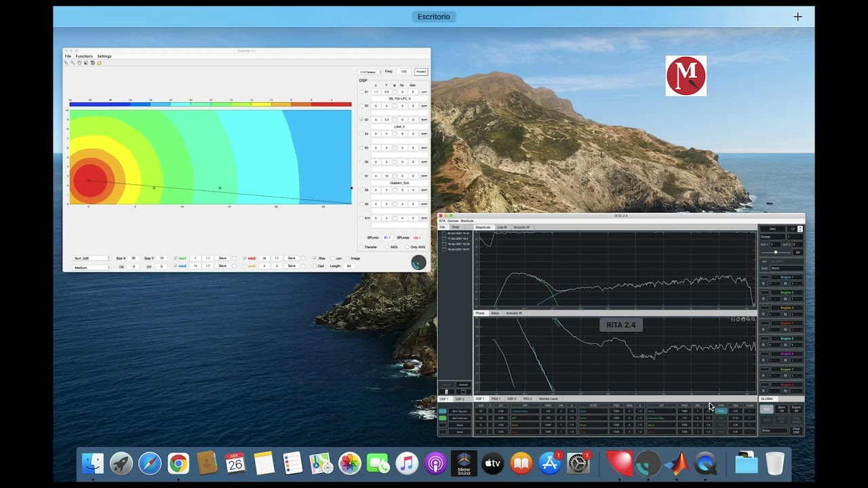This screenshot has height=488, width=868.
Task: Enable the Transfer checkbox in Submap
Action: 360,247
